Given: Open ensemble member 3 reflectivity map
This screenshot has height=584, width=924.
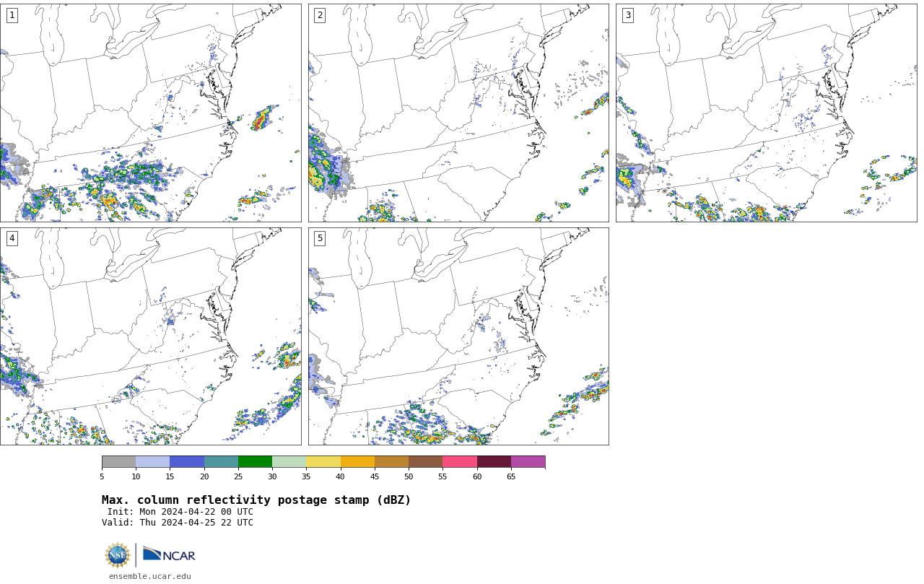Looking at the screenshot, I should 766,113.
